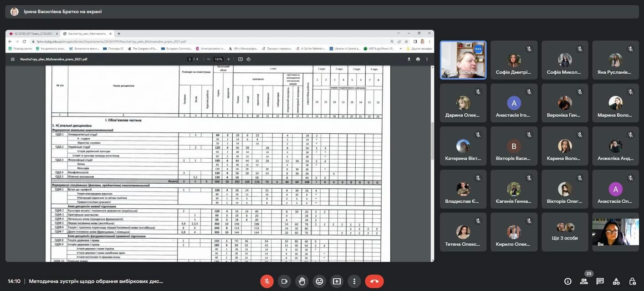Leave the call with red hang-up button

click(x=374, y=281)
